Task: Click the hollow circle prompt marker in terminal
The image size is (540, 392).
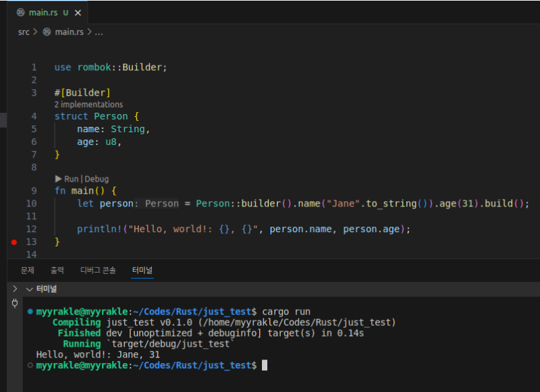Action: tap(30, 365)
